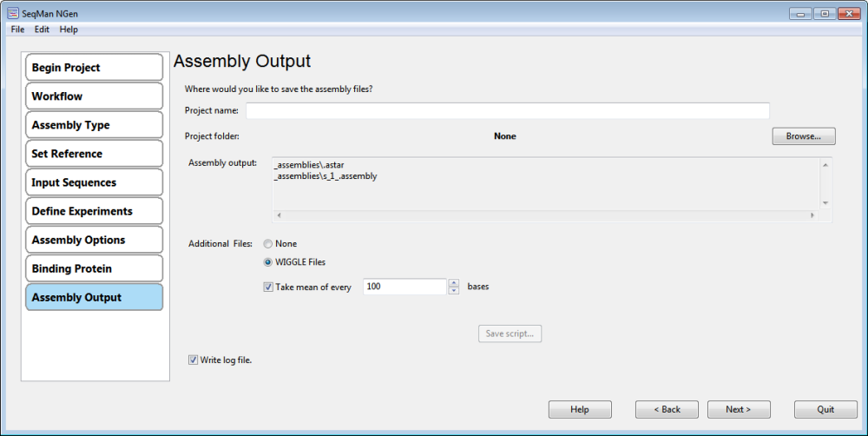Click the SeqMan NGen title bar icon

click(x=13, y=13)
